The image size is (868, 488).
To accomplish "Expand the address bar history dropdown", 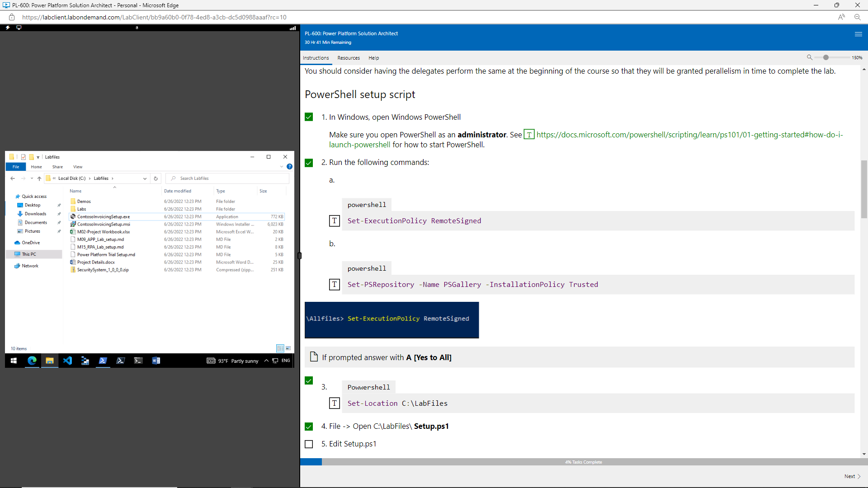I will pyautogui.click(x=145, y=178).
